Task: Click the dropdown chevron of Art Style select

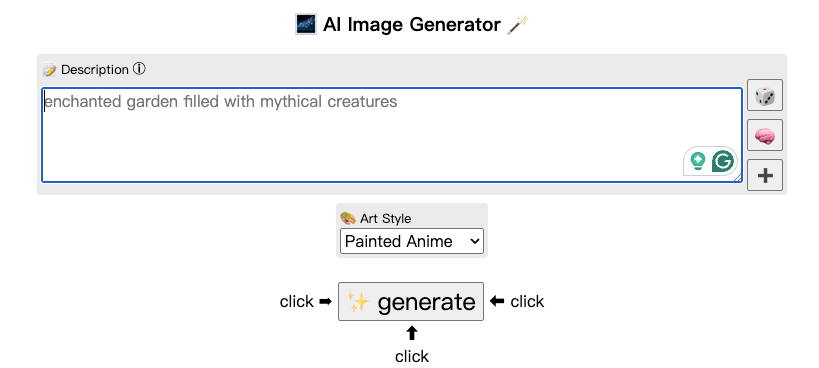Action: (474, 241)
